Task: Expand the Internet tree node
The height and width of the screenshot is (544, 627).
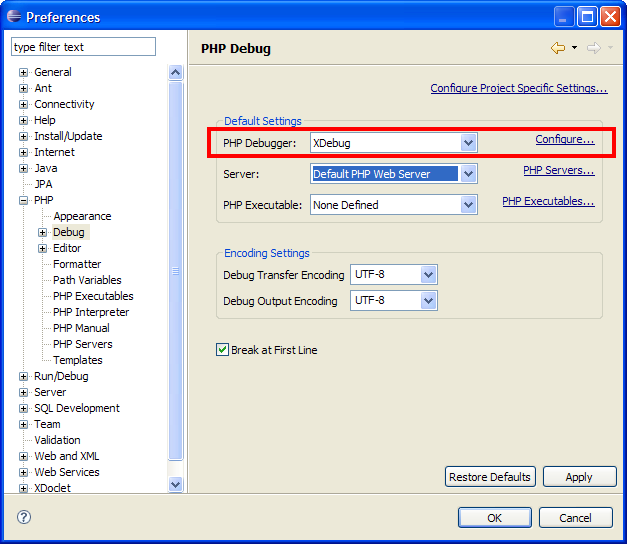Action: [x=24, y=152]
